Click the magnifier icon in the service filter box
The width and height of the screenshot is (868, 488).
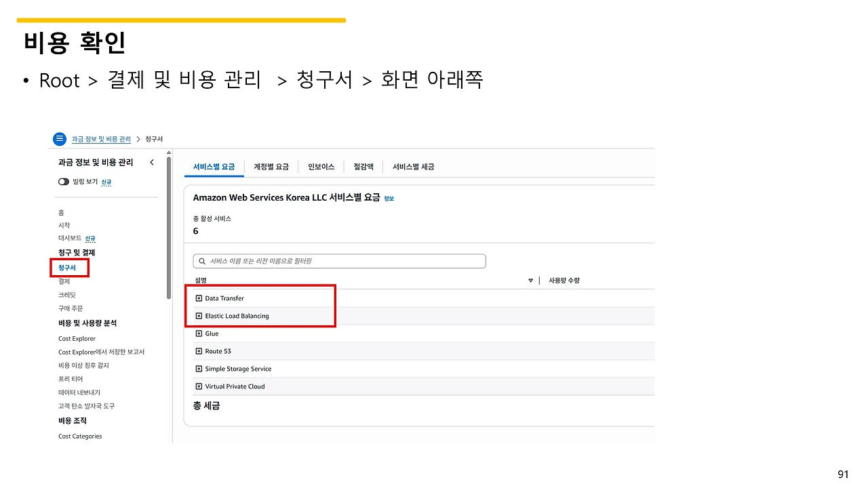(x=201, y=261)
